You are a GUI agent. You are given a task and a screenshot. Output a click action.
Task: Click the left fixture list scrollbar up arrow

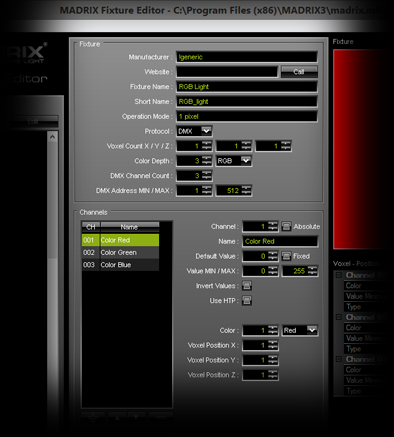(52, 137)
